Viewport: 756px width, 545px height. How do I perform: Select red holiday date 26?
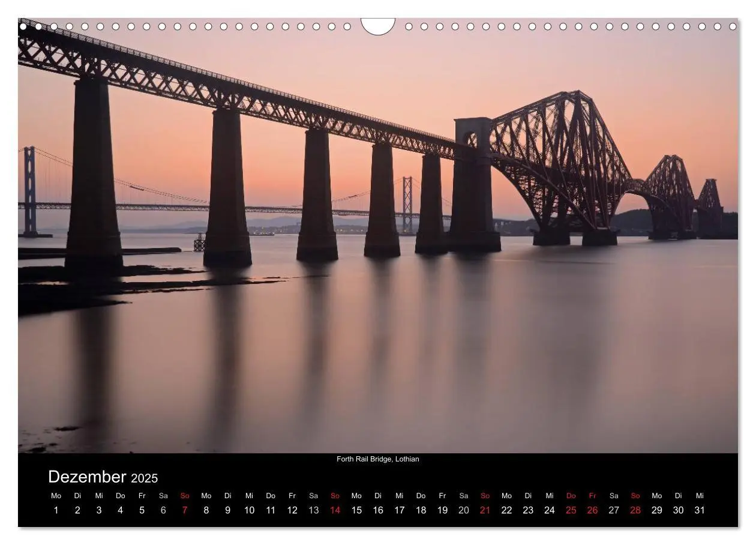pyautogui.click(x=593, y=510)
